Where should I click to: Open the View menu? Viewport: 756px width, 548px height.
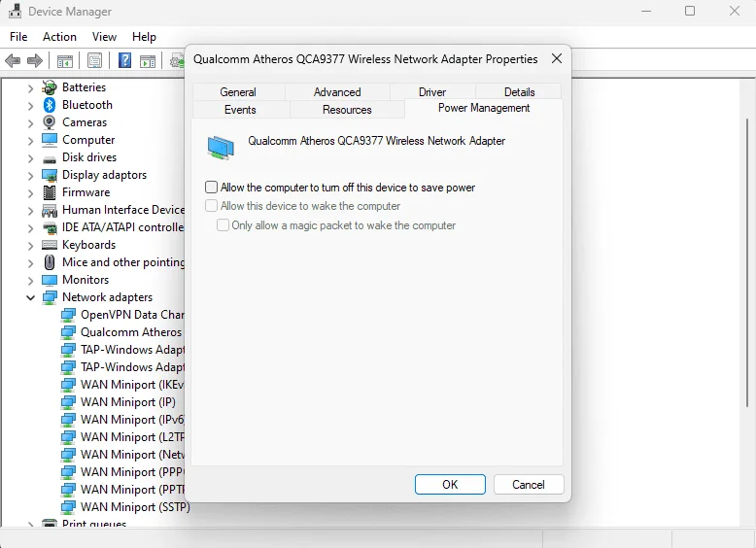104,37
